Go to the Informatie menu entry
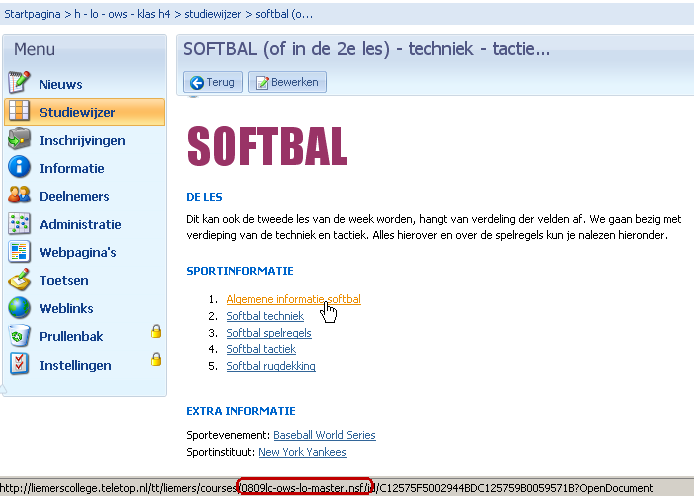This screenshot has width=694, height=496. (72, 169)
